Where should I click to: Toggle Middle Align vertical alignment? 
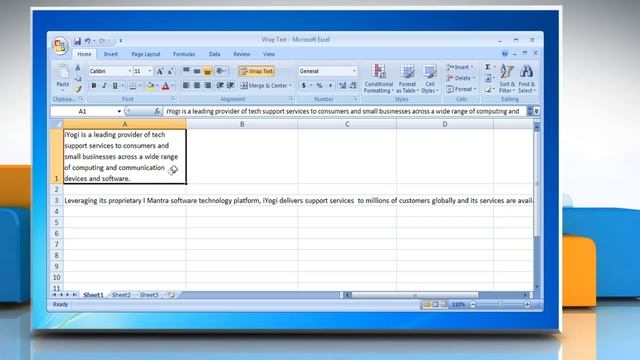(197, 71)
